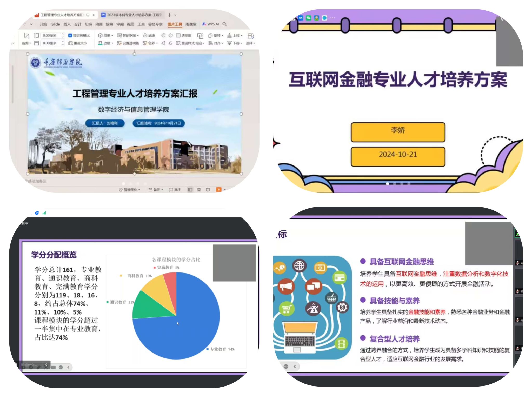The width and height of the screenshot is (532, 399).
Task: Click the 重设大小 reset size button
Action: (77, 43)
